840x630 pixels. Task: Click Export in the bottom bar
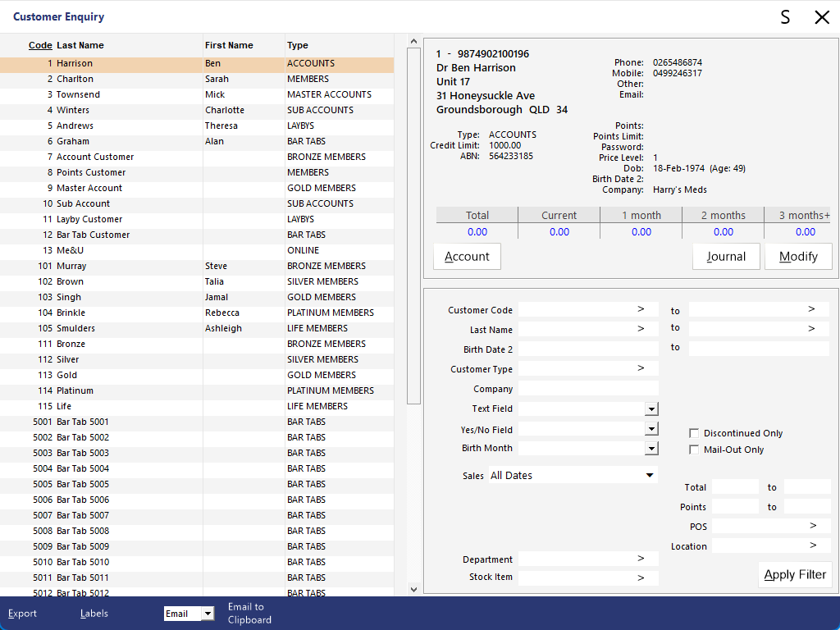pyautogui.click(x=22, y=614)
